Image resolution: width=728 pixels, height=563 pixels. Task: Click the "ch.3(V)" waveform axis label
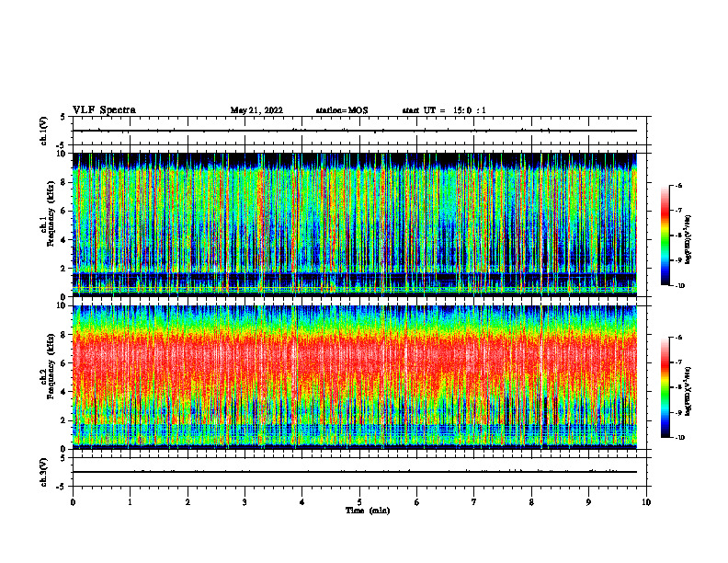click(x=43, y=473)
